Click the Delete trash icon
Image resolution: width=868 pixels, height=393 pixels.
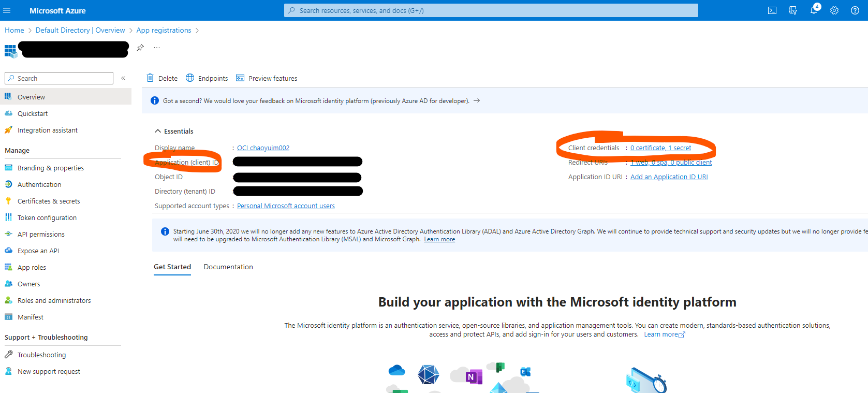pyautogui.click(x=150, y=78)
